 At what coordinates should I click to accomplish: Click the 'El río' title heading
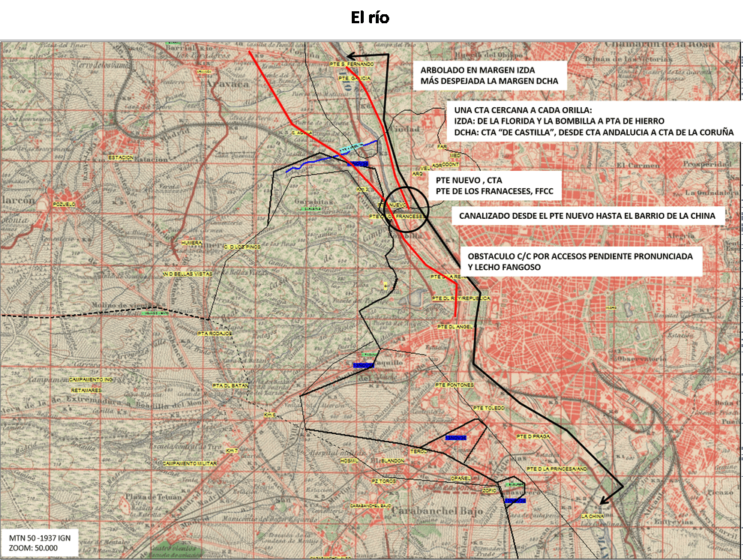pos(370,17)
